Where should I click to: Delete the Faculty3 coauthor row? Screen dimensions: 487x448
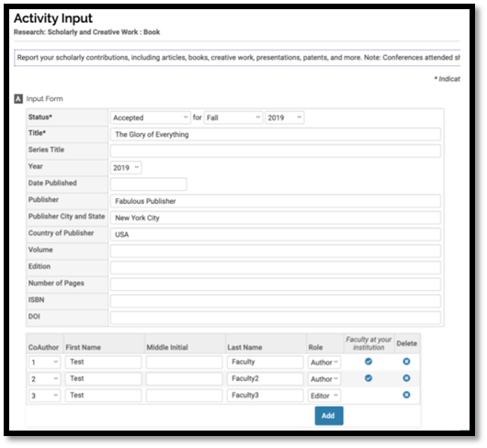click(x=406, y=395)
